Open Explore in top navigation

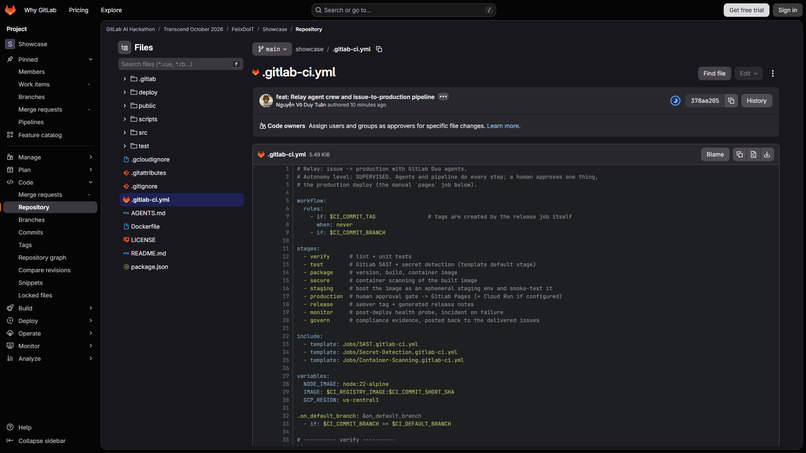tap(112, 10)
